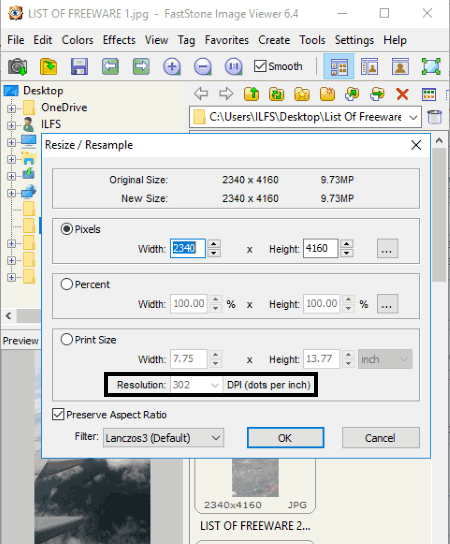Click the Save As floppy disk icon
This screenshot has height=544, width=450.
[x=79, y=66]
